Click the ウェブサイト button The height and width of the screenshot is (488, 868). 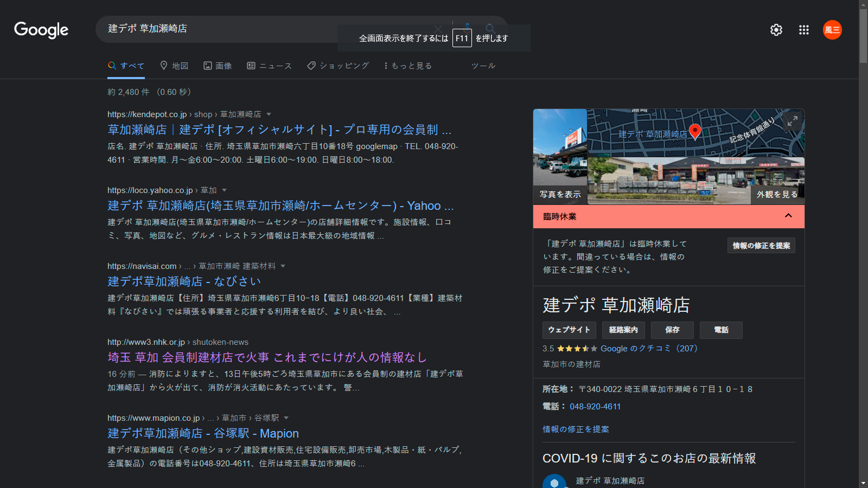click(x=569, y=330)
